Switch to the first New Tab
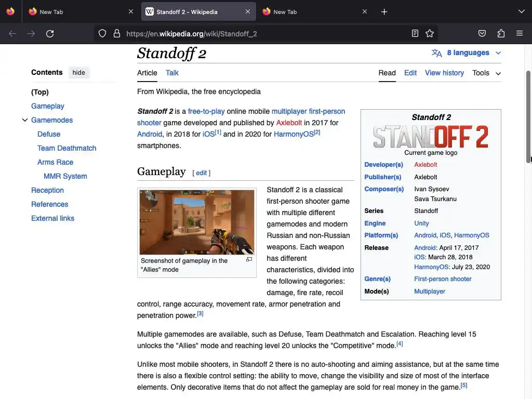This screenshot has height=399, width=532. point(79,11)
